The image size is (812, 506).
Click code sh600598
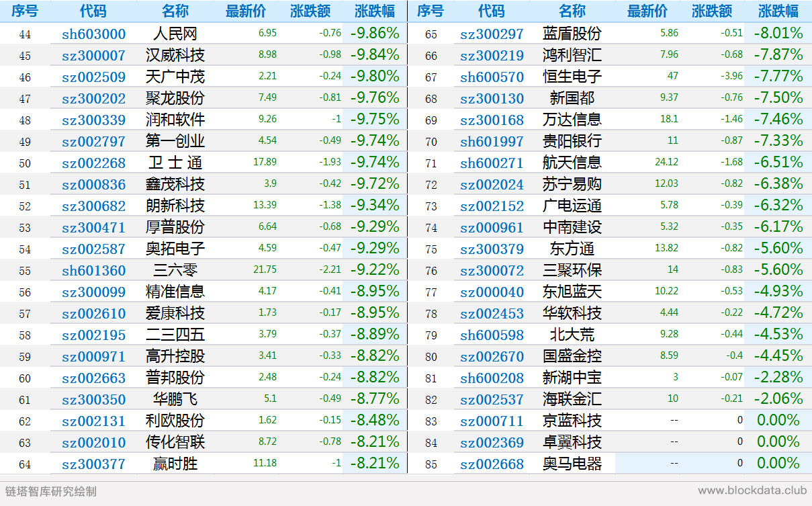[x=492, y=335]
